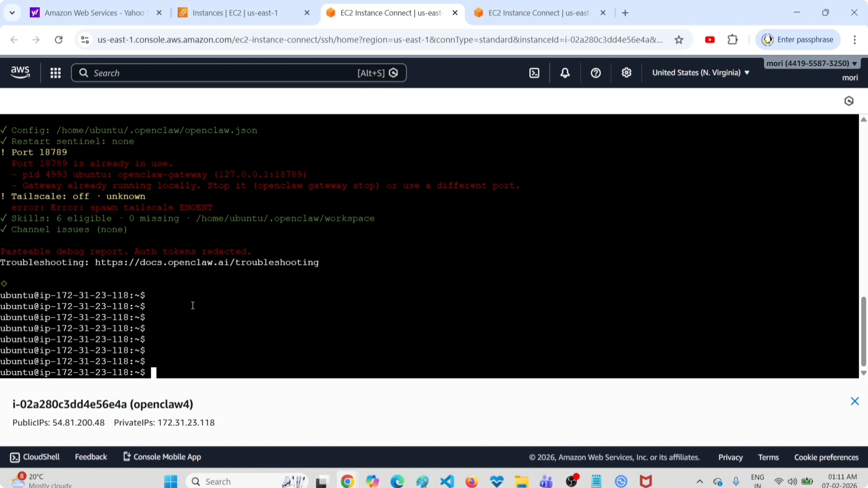Open the browser extensions puzzle icon

(x=733, y=40)
